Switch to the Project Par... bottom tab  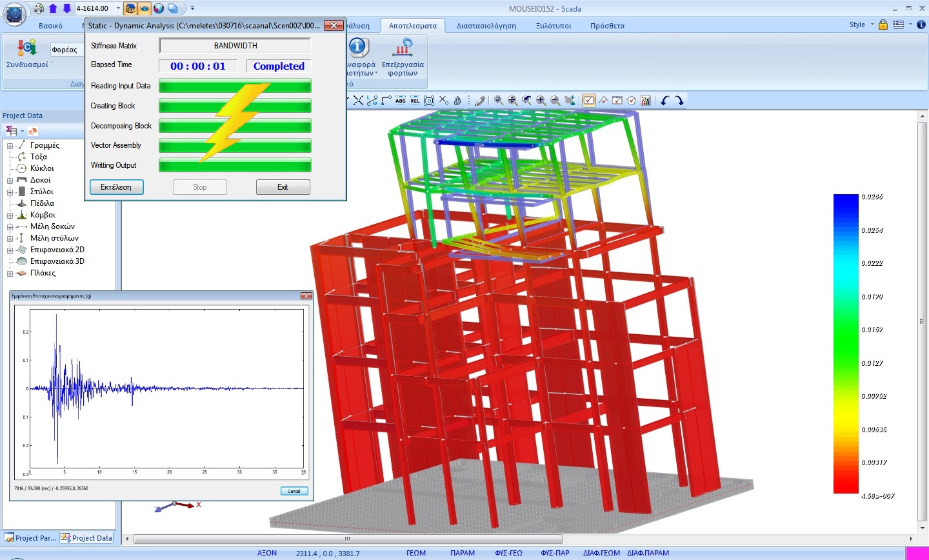[x=30, y=537]
